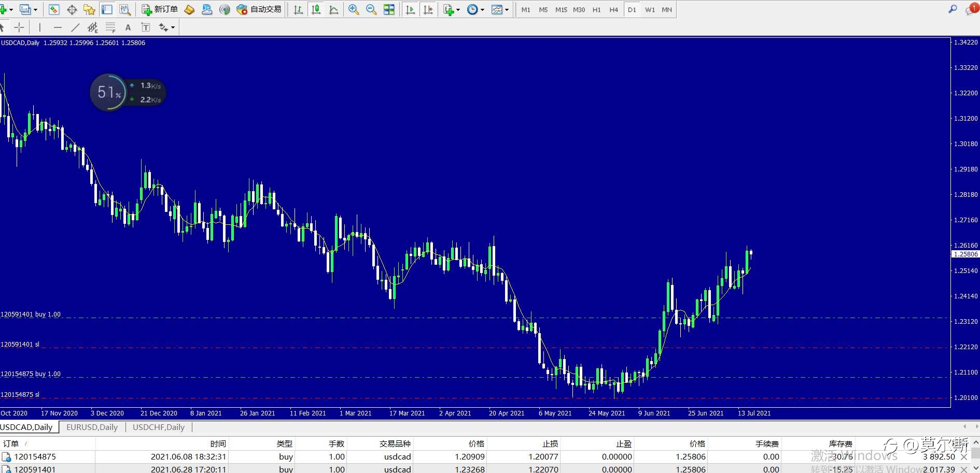Image resolution: width=980 pixels, height=473 pixels.
Task: Expand the periodicity clock dropdown
Action: coord(475,9)
